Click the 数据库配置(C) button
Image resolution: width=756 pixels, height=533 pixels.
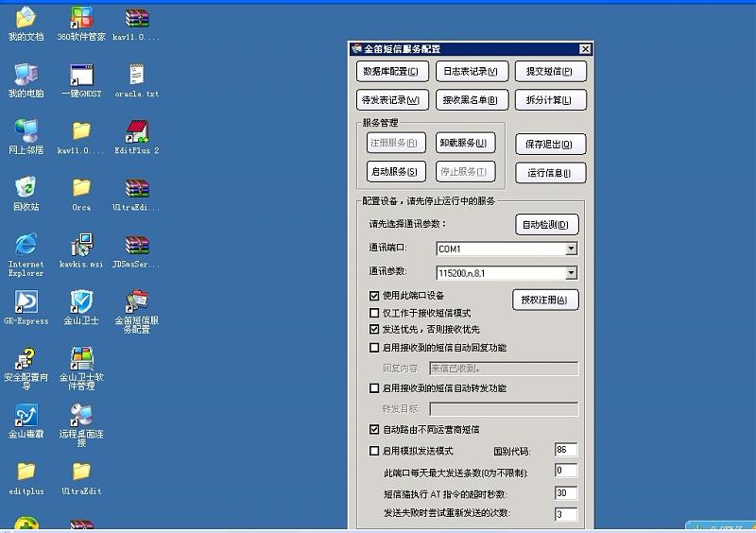[391, 72]
